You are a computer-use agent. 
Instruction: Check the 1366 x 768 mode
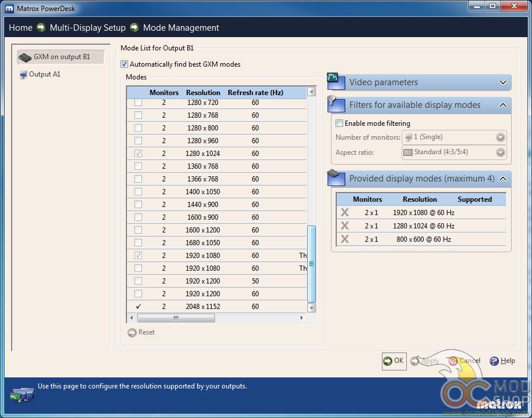click(138, 179)
